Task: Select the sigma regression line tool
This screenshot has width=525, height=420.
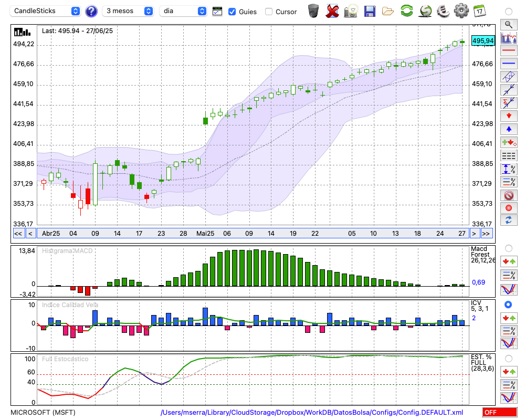Action: pyautogui.click(x=509, y=103)
